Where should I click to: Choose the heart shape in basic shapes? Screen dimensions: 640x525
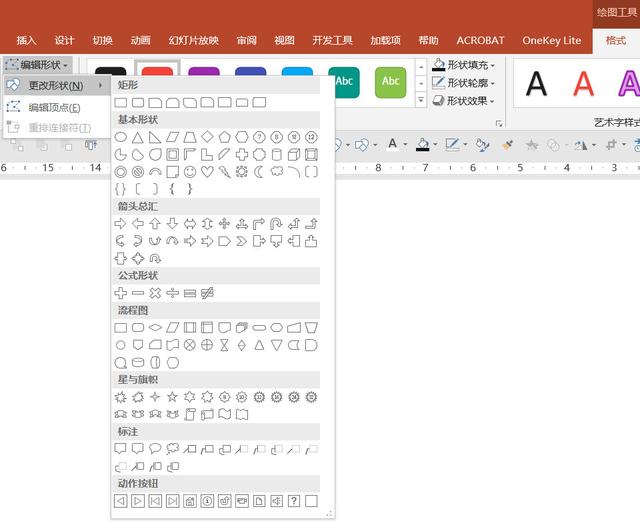[x=207, y=172]
